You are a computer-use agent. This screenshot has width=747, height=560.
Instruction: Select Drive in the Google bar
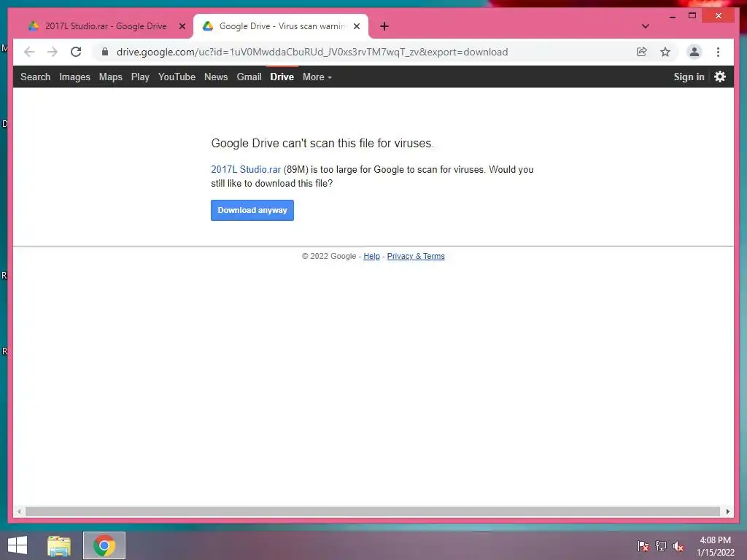click(282, 77)
